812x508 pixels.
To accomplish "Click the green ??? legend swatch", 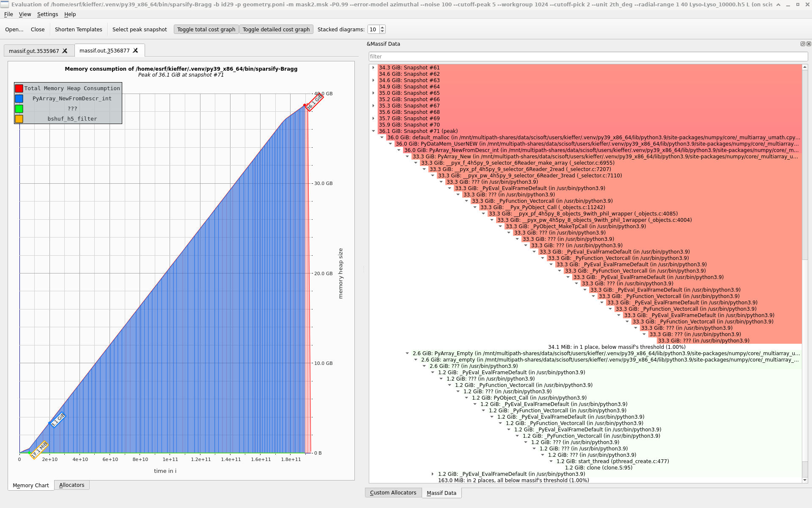I will [x=19, y=108].
